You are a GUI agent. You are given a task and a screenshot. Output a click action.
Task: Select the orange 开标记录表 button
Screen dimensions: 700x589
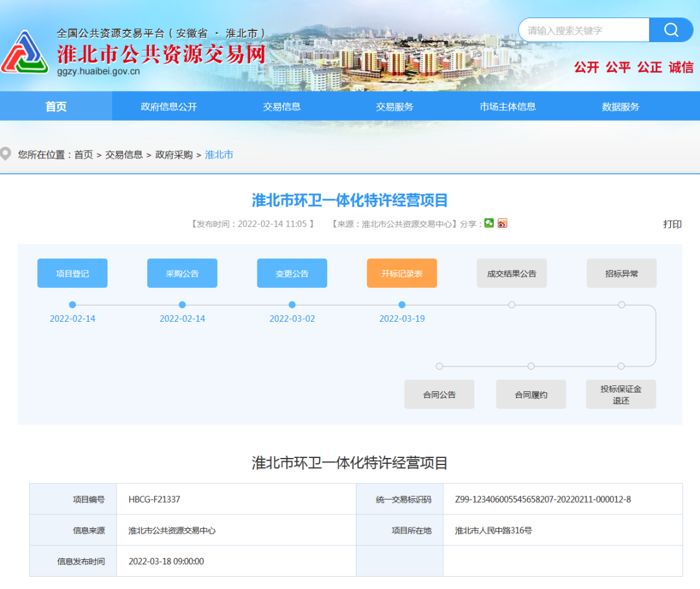[402, 273]
